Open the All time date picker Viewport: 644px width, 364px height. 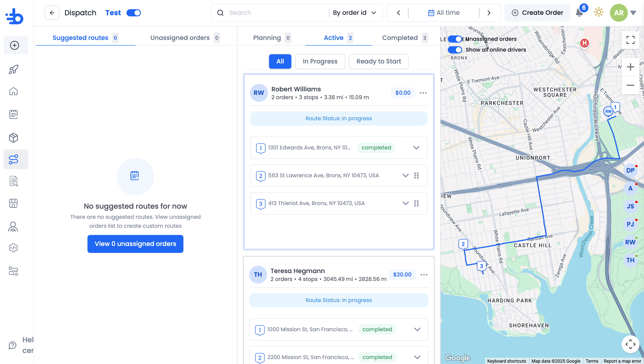444,13
